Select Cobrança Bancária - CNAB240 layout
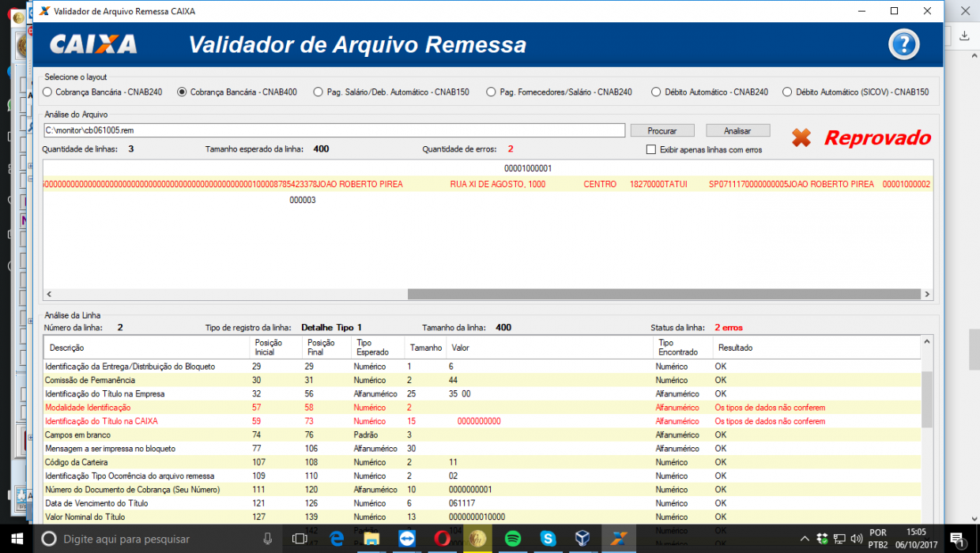The image size is (980, 553). click(103, 92)
